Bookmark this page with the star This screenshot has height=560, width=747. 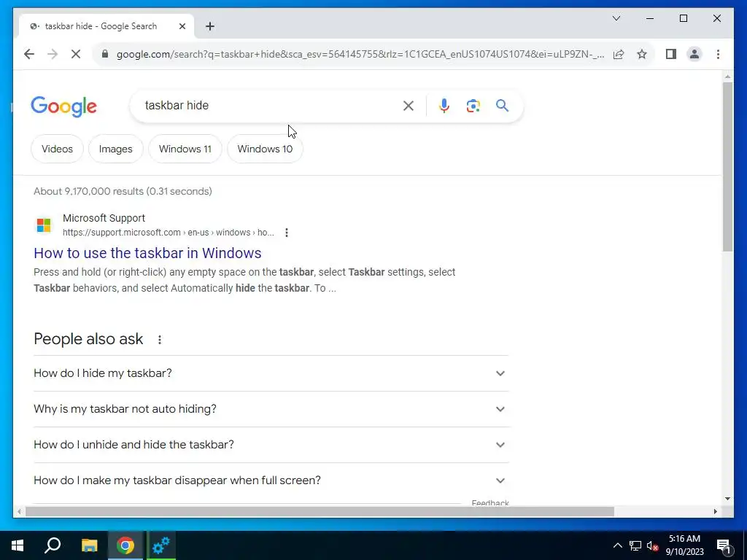click(642, 54)
